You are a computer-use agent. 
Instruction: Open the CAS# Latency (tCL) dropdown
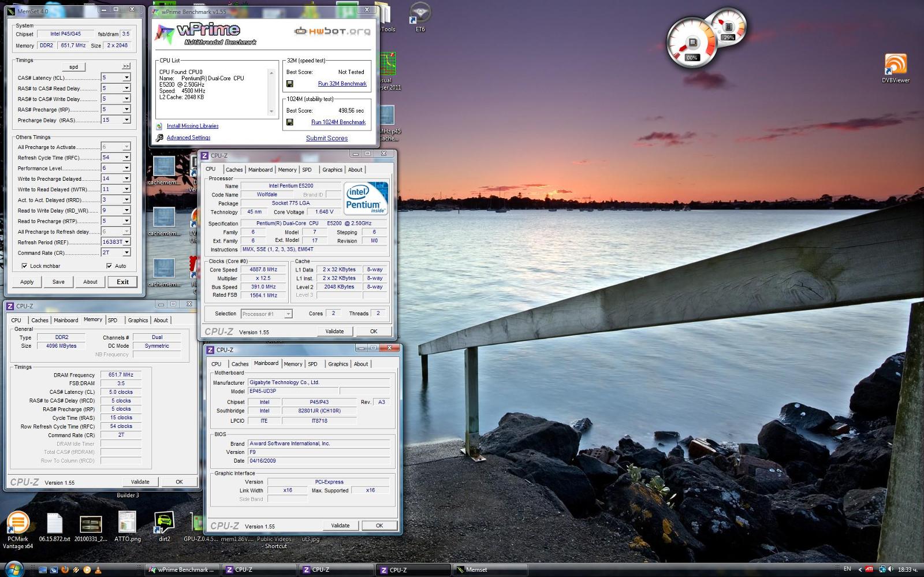(126, 77)
